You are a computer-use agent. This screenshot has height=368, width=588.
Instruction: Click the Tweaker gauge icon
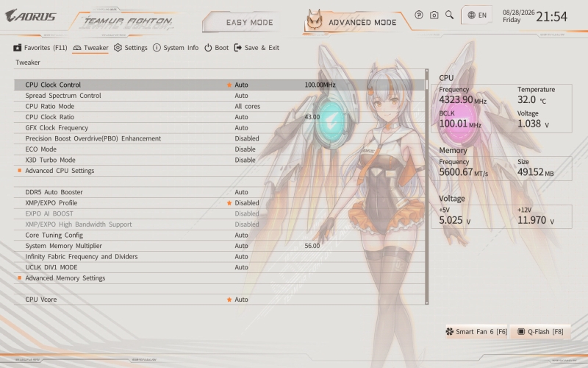pos(77,48)
